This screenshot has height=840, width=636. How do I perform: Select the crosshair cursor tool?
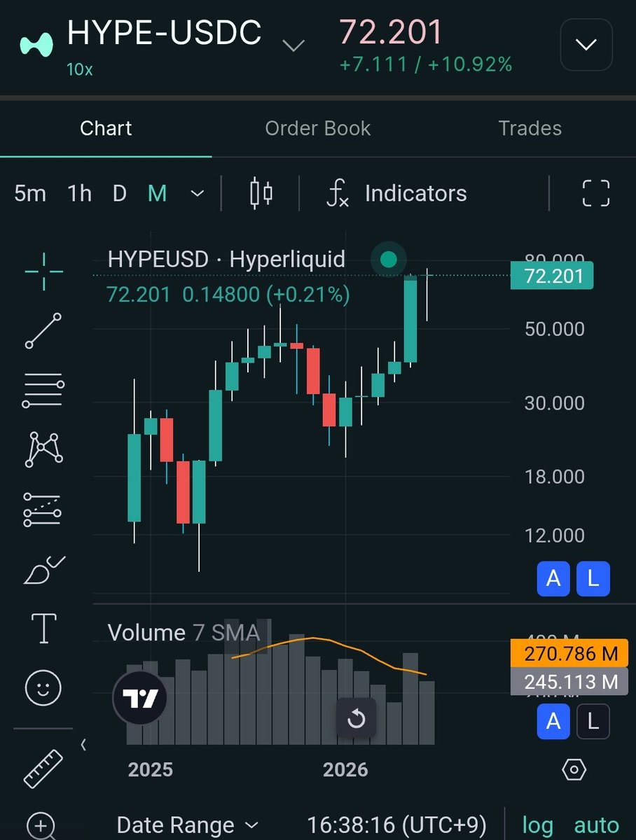(x=43, y=271)
